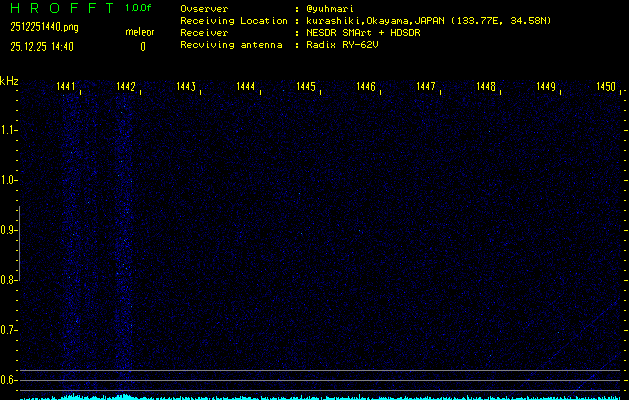Click the meteor count 0

[x=143, y=47]
